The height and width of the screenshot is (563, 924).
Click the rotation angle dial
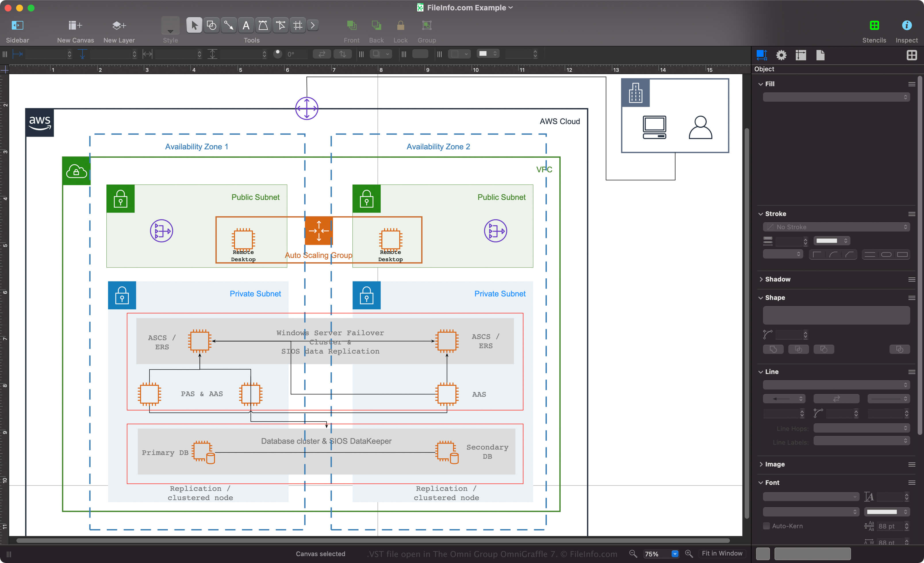pos(278,53)
